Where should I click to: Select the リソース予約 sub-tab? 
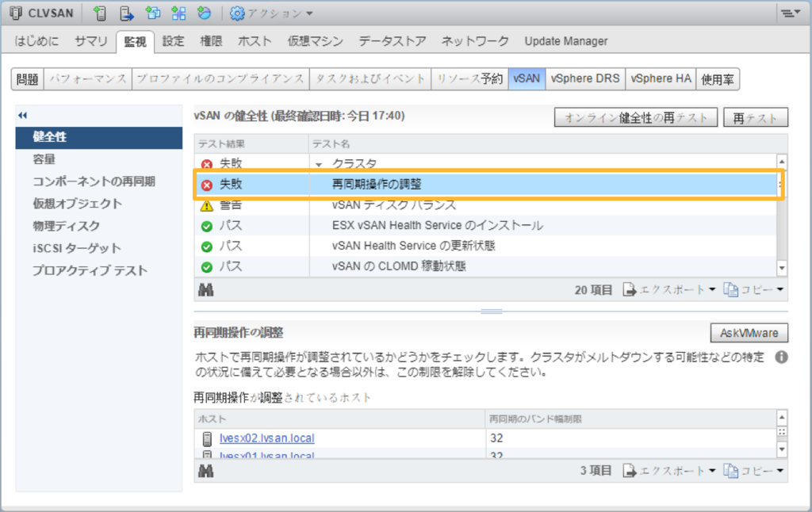(x=469, y=79)
